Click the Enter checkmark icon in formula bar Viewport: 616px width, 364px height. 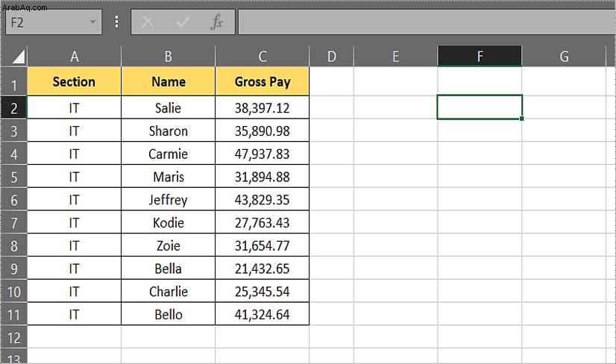183,22
